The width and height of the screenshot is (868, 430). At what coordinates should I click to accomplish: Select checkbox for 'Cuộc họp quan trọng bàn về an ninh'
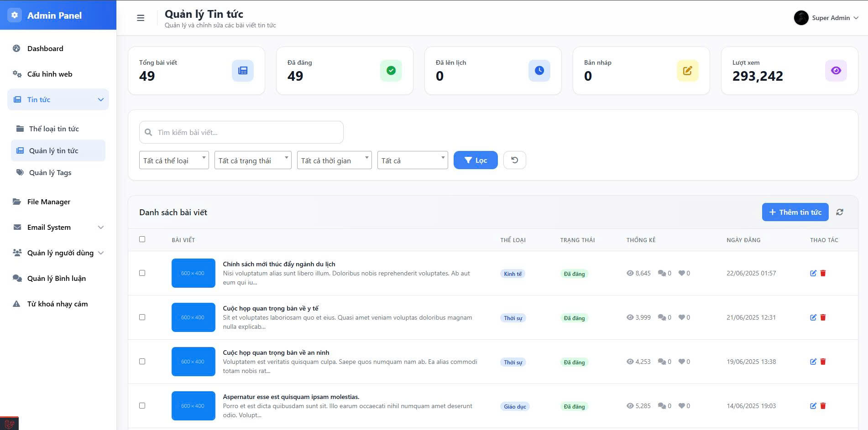tap(142, 362)
